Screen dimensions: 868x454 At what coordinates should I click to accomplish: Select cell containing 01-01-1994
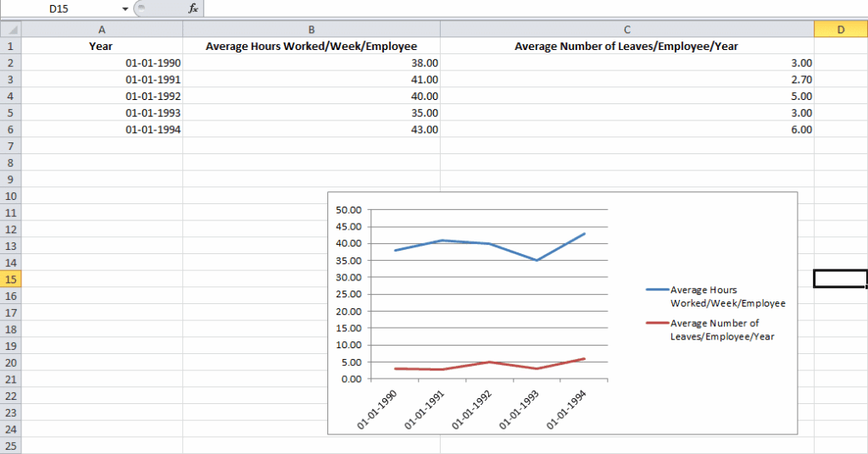(102, 130)
